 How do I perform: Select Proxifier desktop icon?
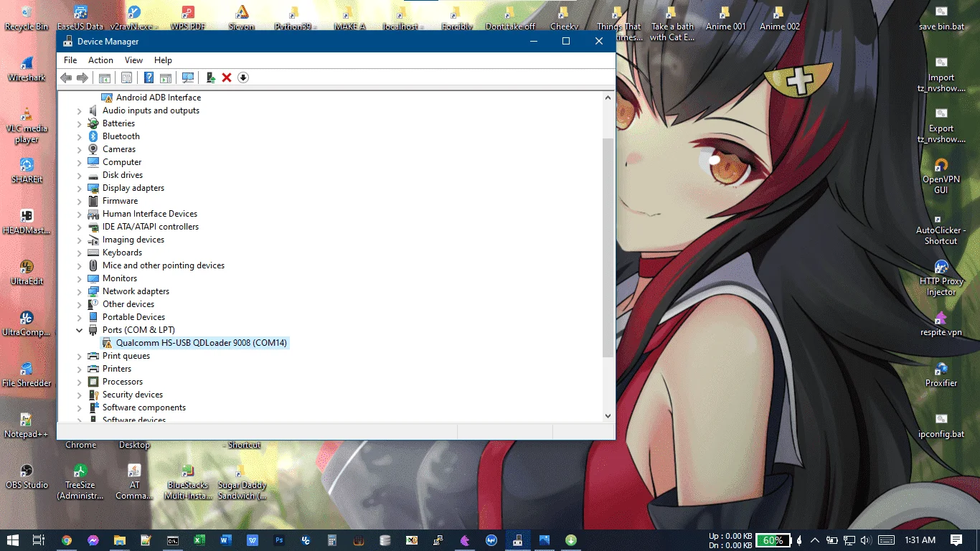(x=941, y=375)
